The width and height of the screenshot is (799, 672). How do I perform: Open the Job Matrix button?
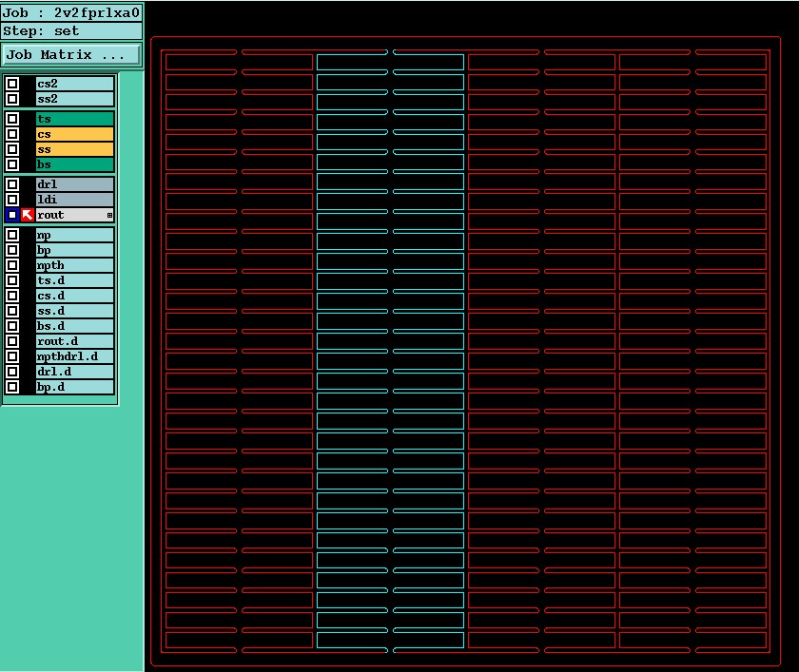coord(71,54)
